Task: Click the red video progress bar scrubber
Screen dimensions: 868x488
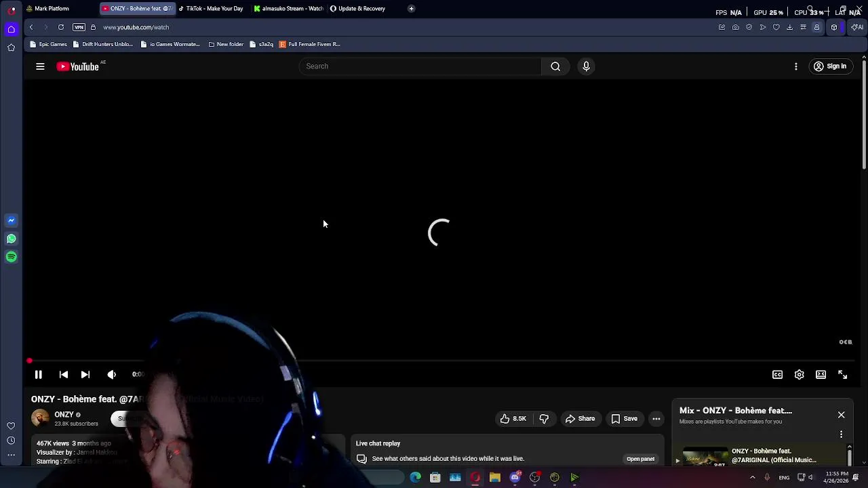Action: tap(29, 361)
